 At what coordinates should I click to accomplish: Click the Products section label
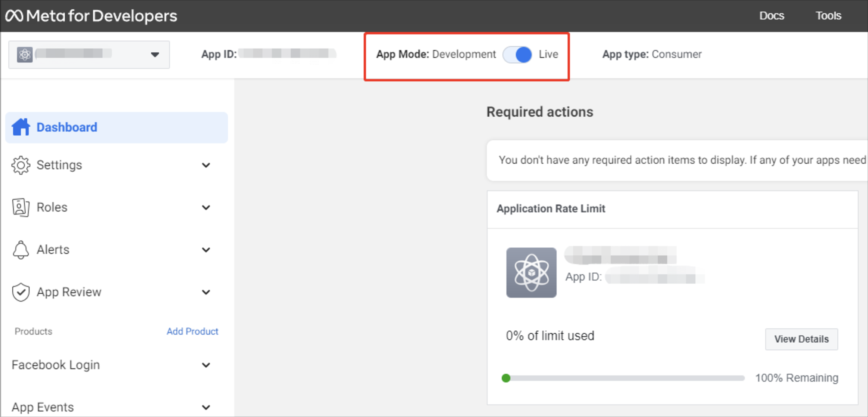[x=33, y=331]
